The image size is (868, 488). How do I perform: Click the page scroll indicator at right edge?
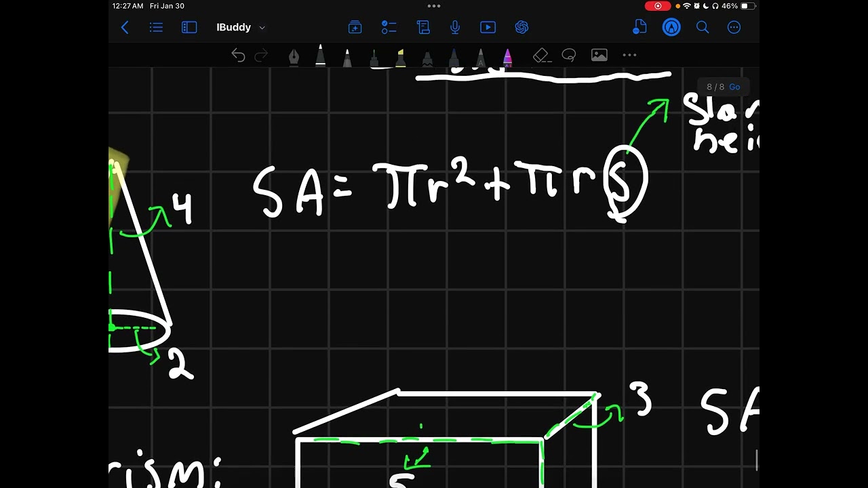757,460
